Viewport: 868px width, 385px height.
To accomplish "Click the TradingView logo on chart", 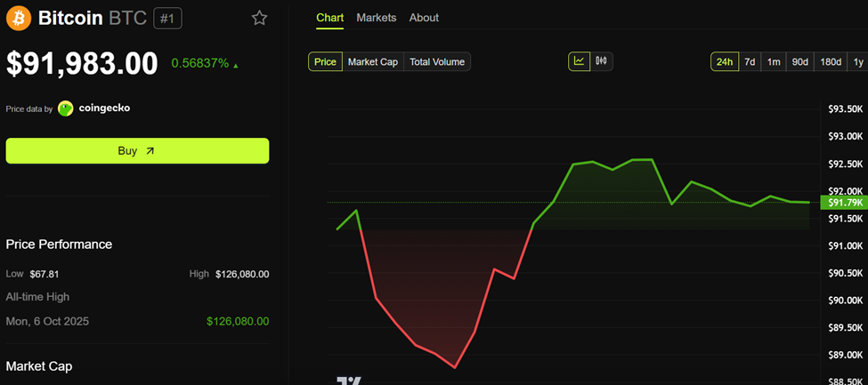I will point(349,381).
